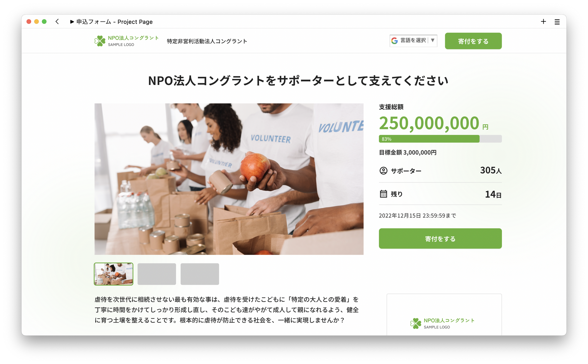Click the play triangle before 申込フォーム

(72, 22)
